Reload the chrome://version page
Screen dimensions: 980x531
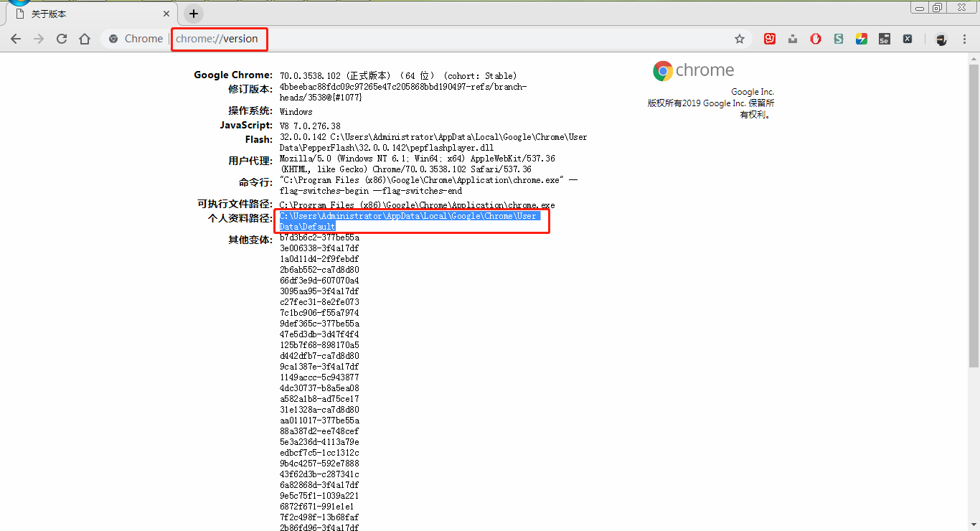[62, 39]
